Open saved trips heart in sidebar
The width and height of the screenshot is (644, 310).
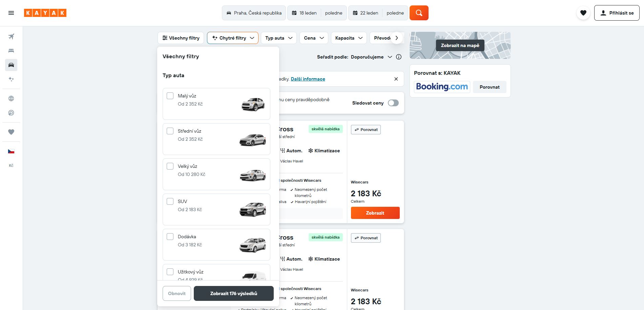click(x=11, y=132)
